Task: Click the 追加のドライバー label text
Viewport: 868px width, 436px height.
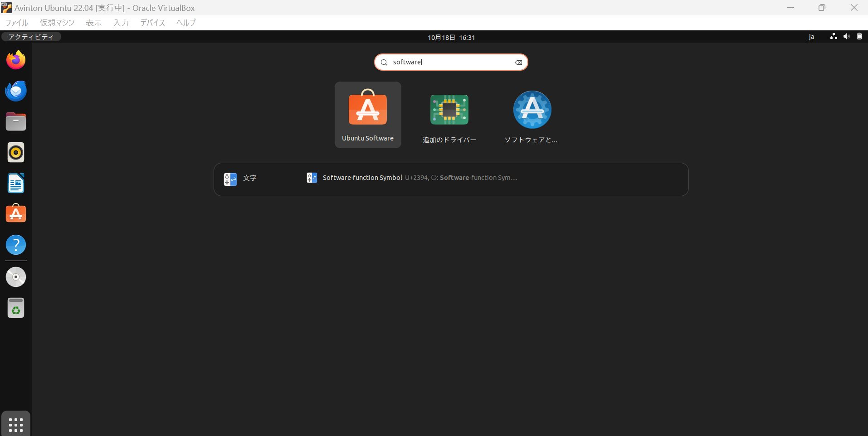Action: point(449,140)
